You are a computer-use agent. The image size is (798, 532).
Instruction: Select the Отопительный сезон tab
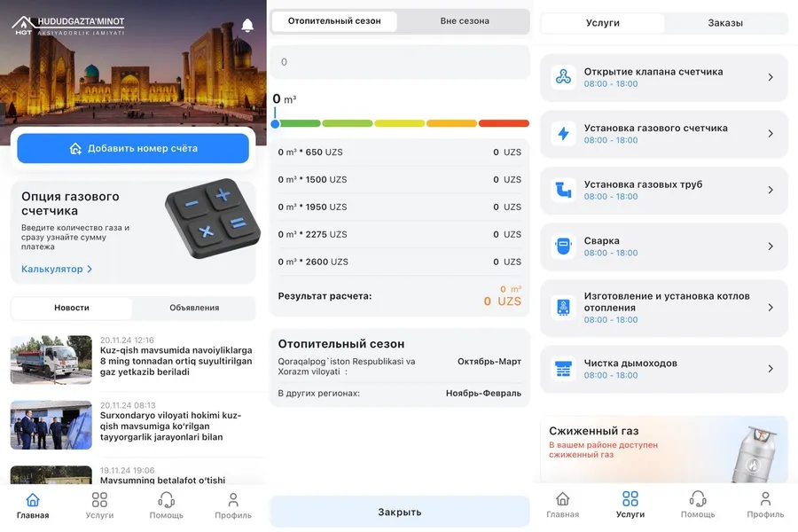click(x=334, y=21)
